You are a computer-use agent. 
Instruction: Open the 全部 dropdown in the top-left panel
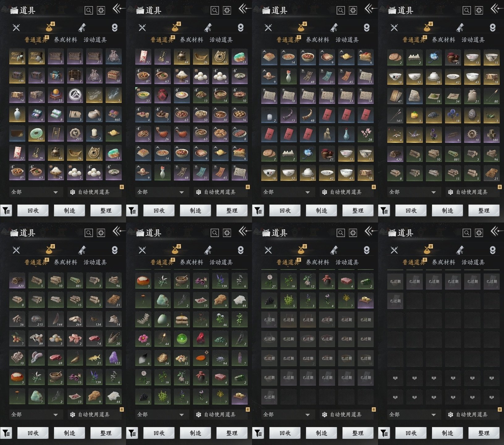[35, 192]
